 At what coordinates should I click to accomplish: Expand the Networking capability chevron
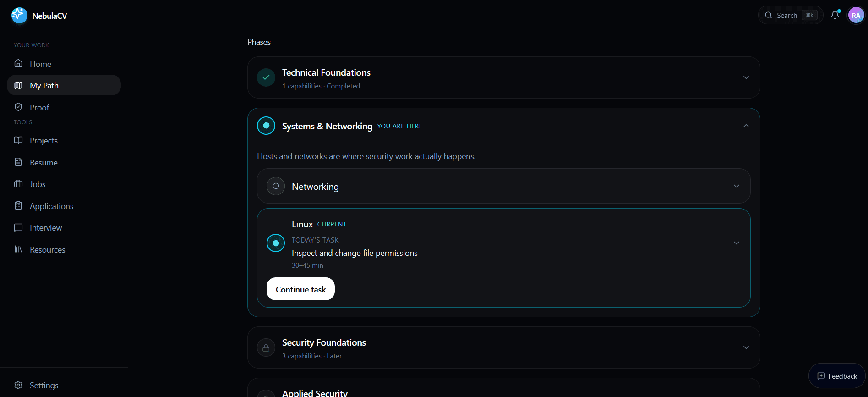pyautogui.click(x=737, y=186)
